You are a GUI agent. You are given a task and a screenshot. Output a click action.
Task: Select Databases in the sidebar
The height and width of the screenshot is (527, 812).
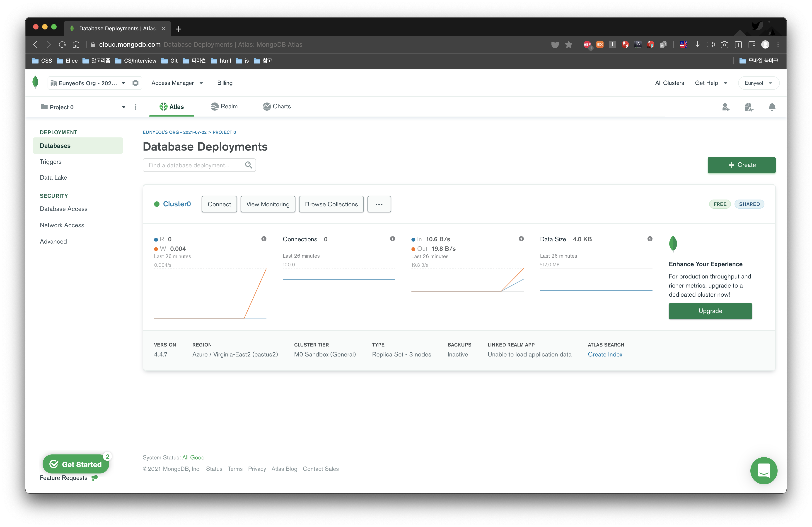tap(78, 146)
